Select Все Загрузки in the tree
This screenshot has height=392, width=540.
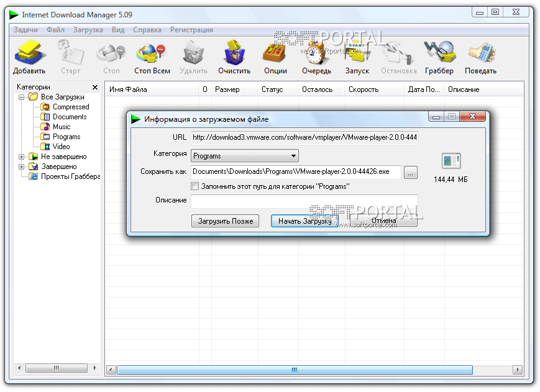62,97
